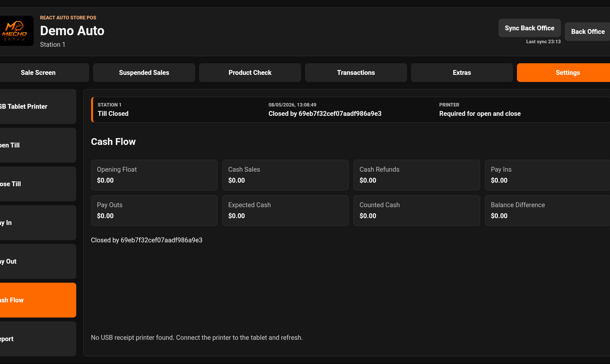The image size is (610, 364).
Task: Switch to the Sale Screen tab
Action: coord(44,73)
